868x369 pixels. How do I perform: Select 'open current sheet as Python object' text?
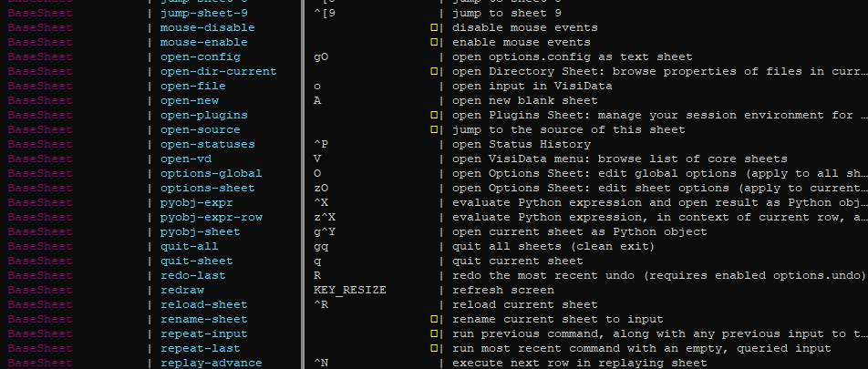[x=580, y=231]
